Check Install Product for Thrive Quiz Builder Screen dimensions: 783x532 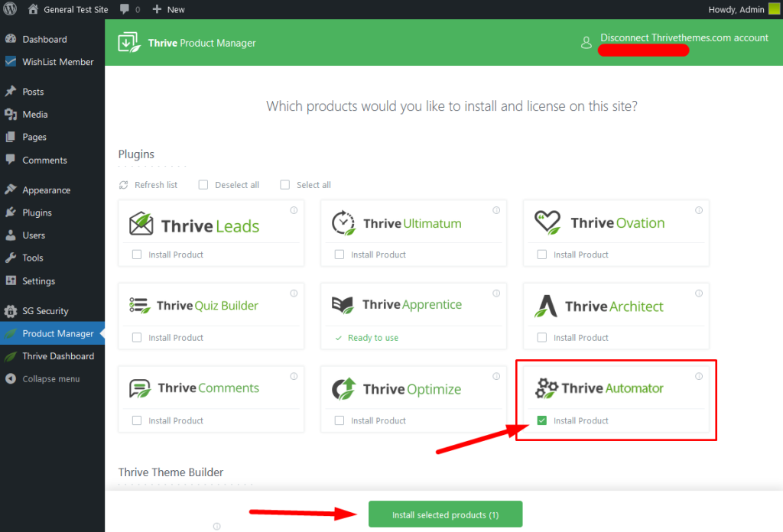137,337
